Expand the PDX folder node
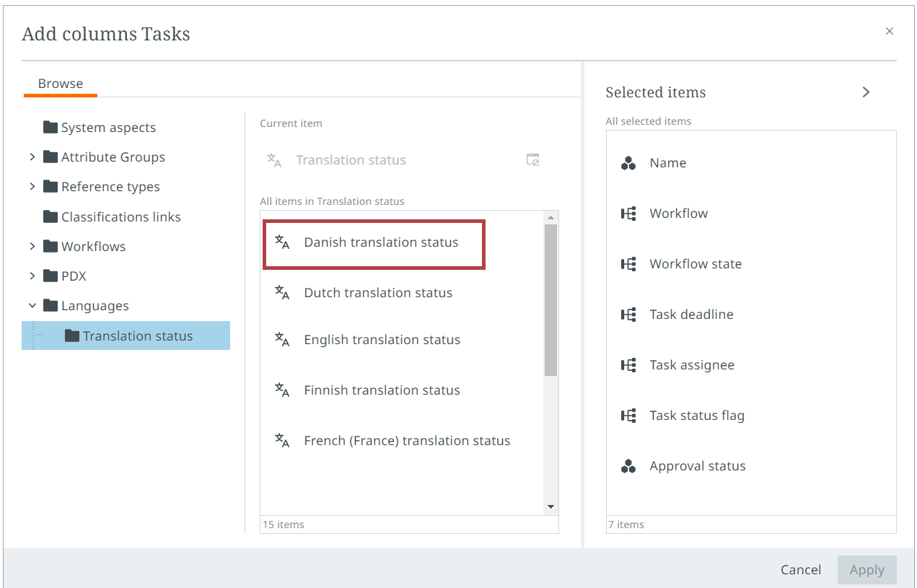The height and width of the screenshot is (588, 917). point(32,276)
